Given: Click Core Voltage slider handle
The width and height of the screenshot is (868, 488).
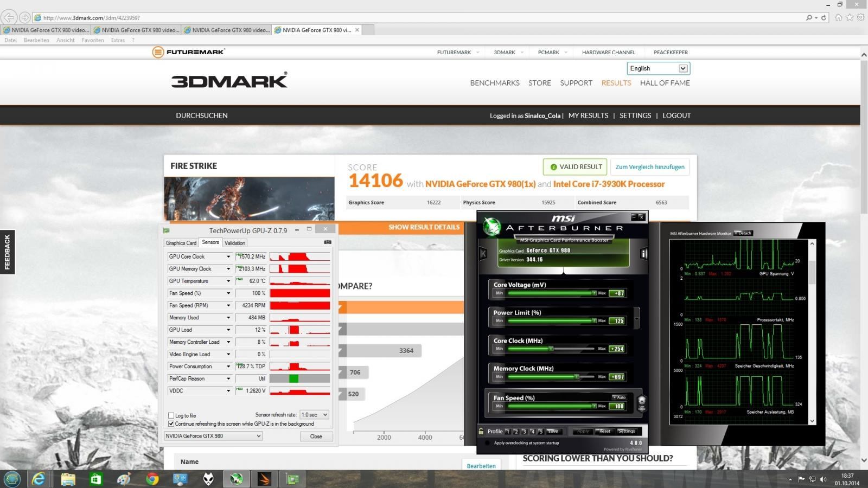Looking at the screenshot, I should (x=594, y=293).
